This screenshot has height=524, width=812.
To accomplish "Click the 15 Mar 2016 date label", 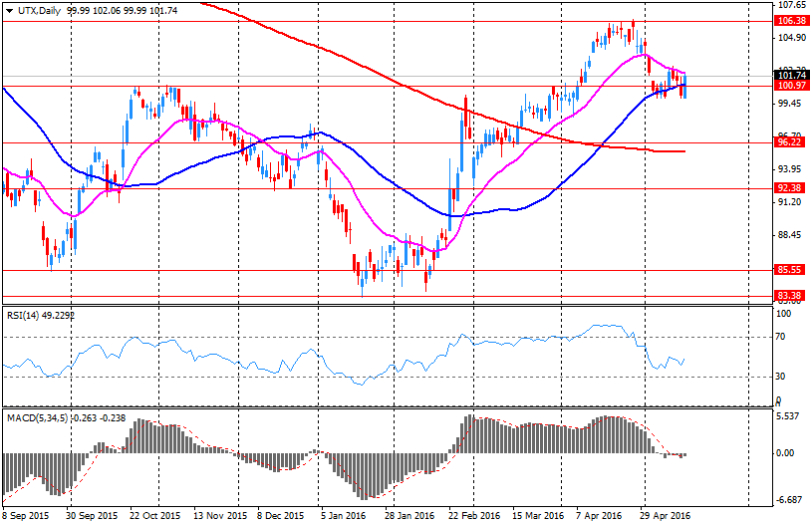I will pos(538,516).
